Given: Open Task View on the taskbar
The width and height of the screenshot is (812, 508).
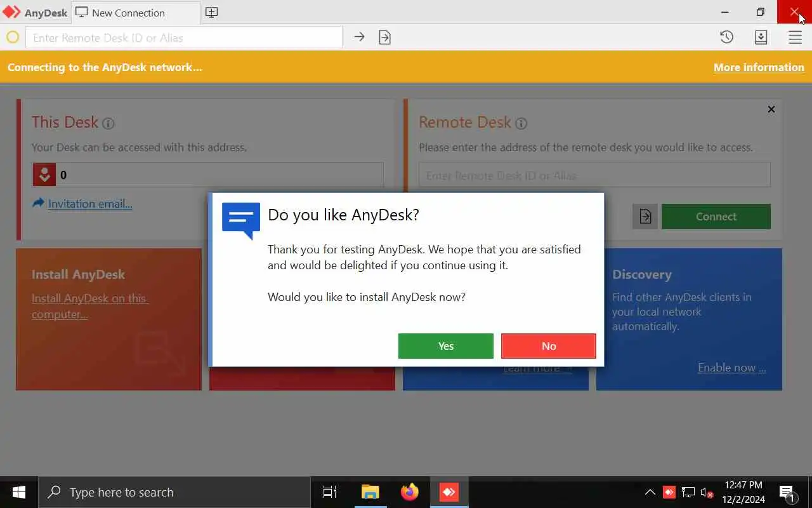Looking at the screenshot, I should 330,492.
